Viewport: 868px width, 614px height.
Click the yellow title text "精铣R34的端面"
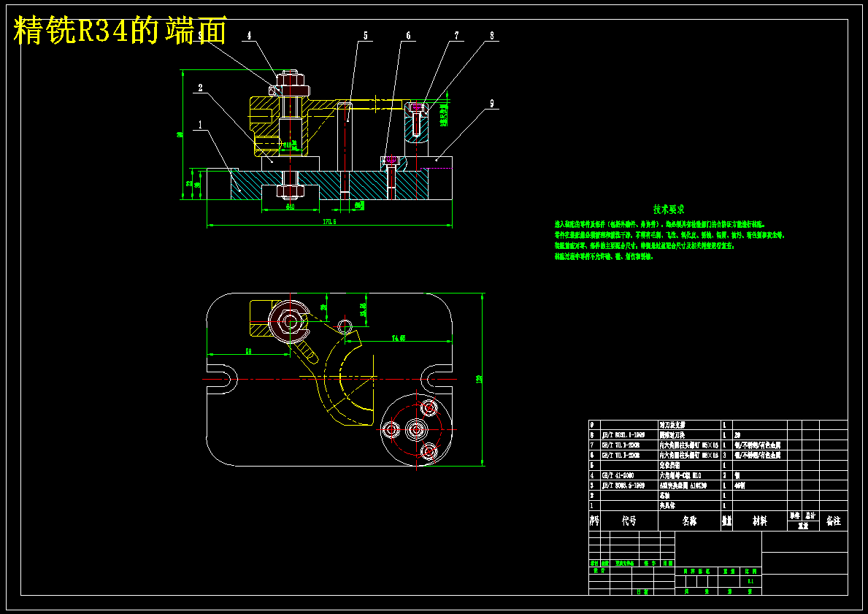pyautogui.click(x=120, y=31)
